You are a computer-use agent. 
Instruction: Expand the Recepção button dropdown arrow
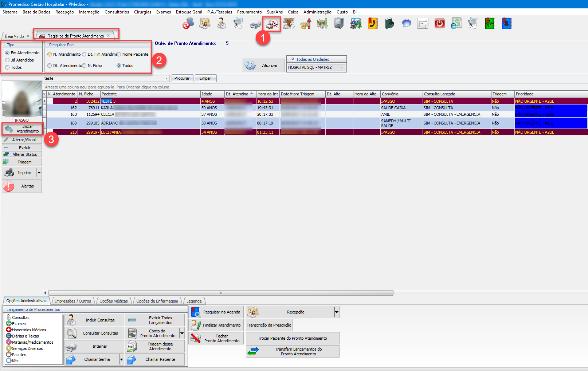[337, 312]
